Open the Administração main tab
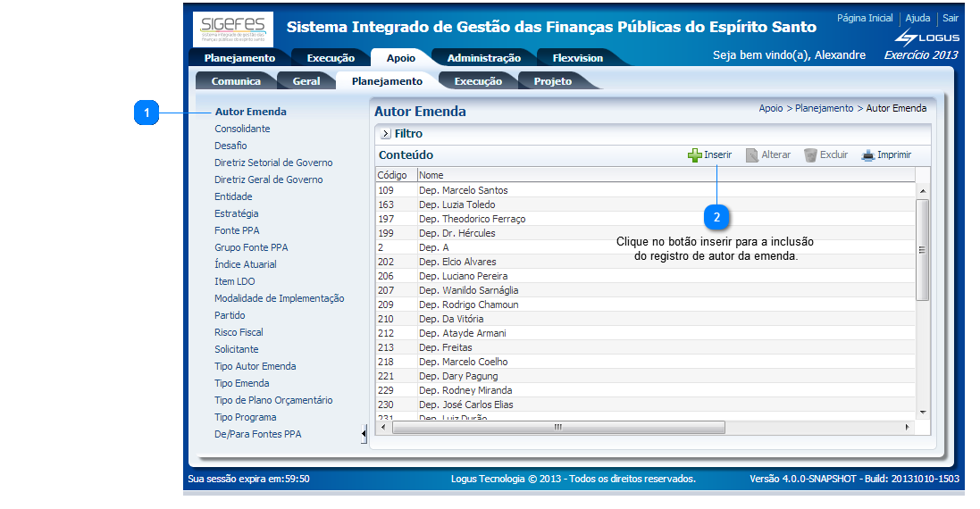The height and width of the screenshot is (509, 980). point(483,58)
